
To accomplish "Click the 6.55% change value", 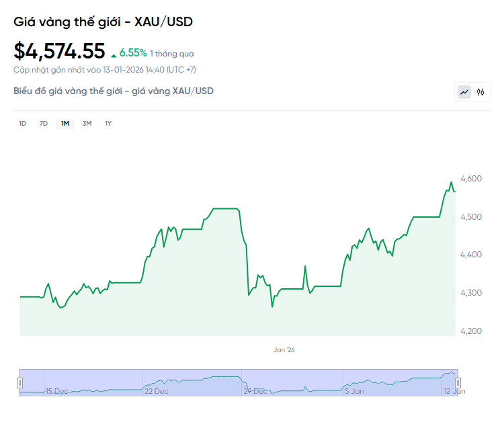I will (x=133, y=53).
